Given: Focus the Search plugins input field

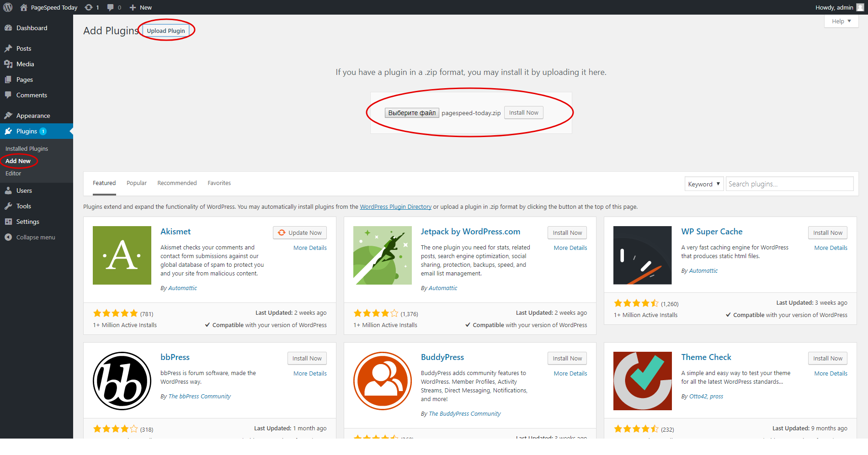Looking at the screenshot, I should click(x=790, y=184).
